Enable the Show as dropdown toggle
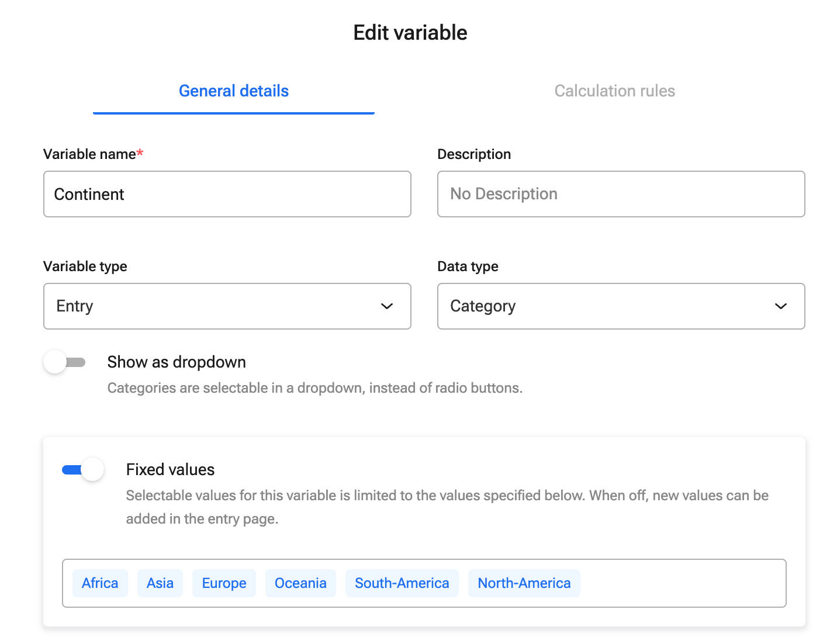Image resolution: width=837 pixels, height=644 pixels. pos(64,362)
